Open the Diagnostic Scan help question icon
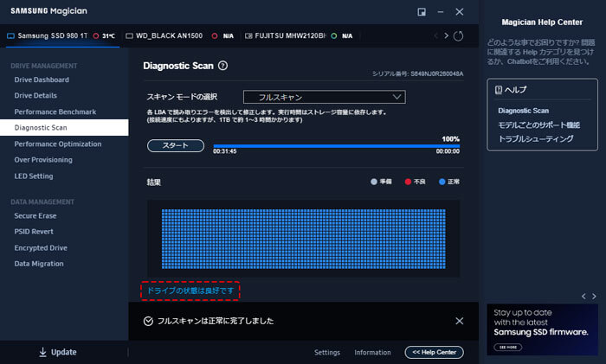Image resolution: width=606 pixels, height=364 pixels. [x=222, y=66]
